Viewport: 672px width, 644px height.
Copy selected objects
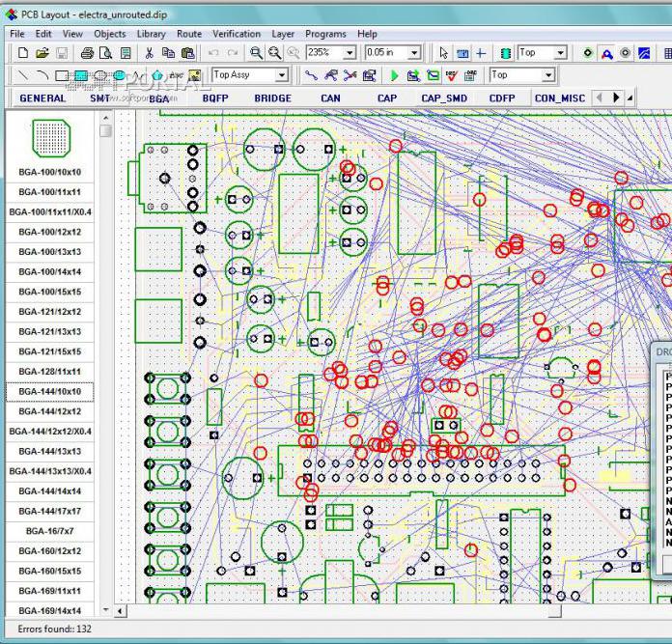168,53
